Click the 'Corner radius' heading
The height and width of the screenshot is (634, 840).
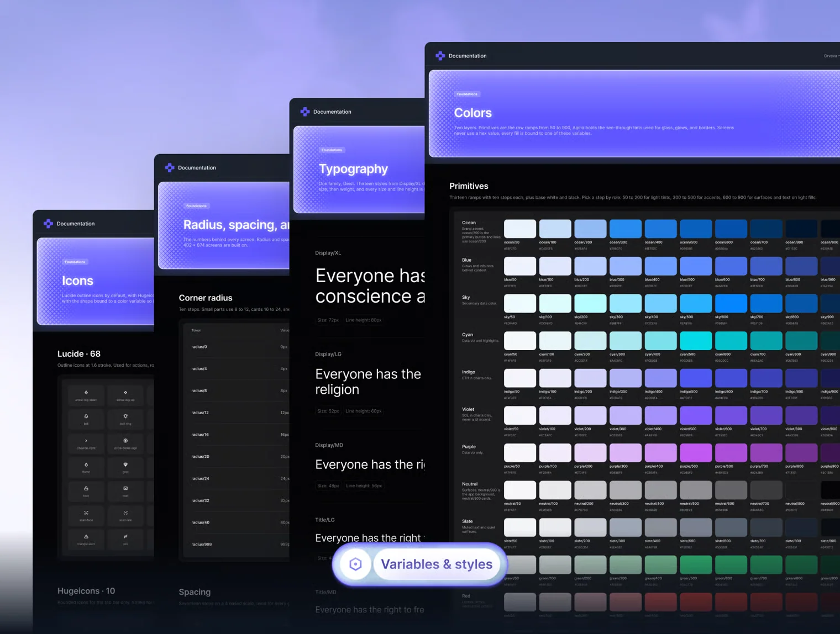point(206,298)
